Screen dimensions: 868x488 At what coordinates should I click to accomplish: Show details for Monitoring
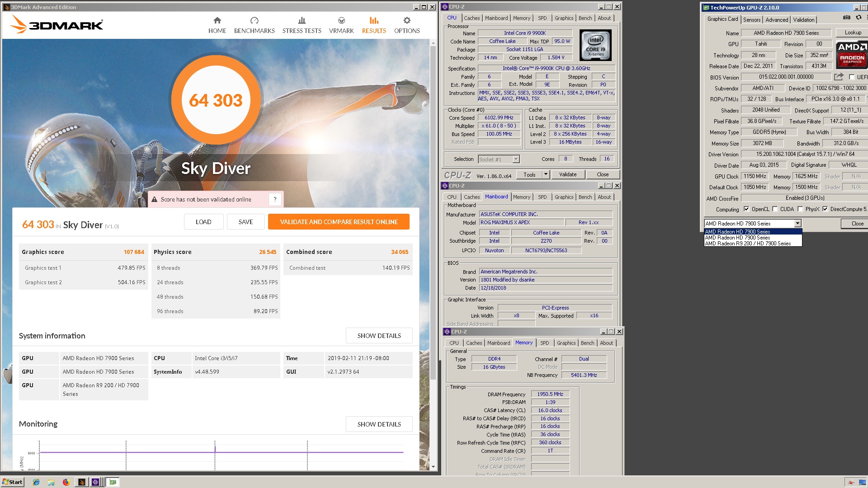[x=379, y=424]
